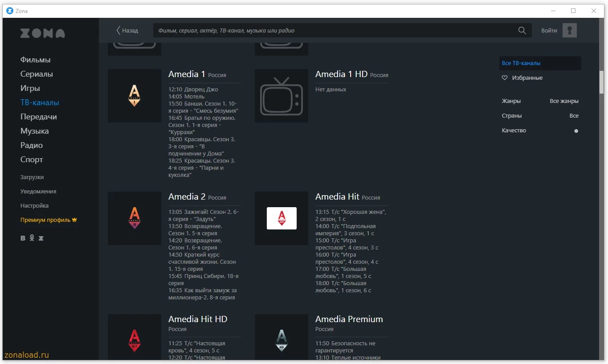Switch to the Спорт section
The width and height of the screenshot is (608, 364).
click(x=32, y=160)
